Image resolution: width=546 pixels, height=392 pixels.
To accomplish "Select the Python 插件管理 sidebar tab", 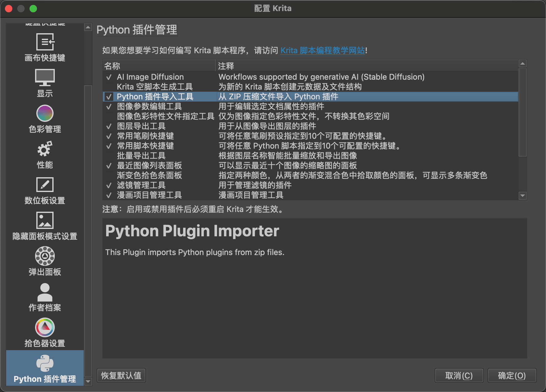I will coord(45,368).
